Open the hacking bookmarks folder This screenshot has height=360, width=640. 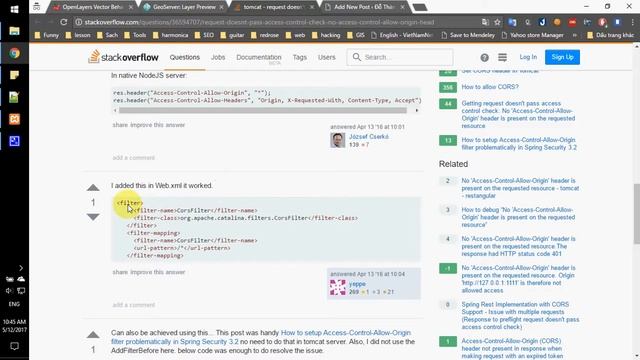pos(326,36)
